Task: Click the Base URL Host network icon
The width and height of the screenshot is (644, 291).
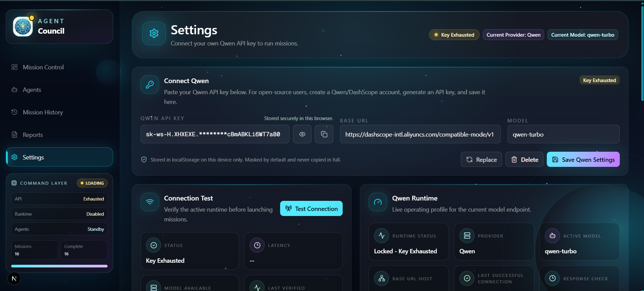Action: (x=382, y=279)
